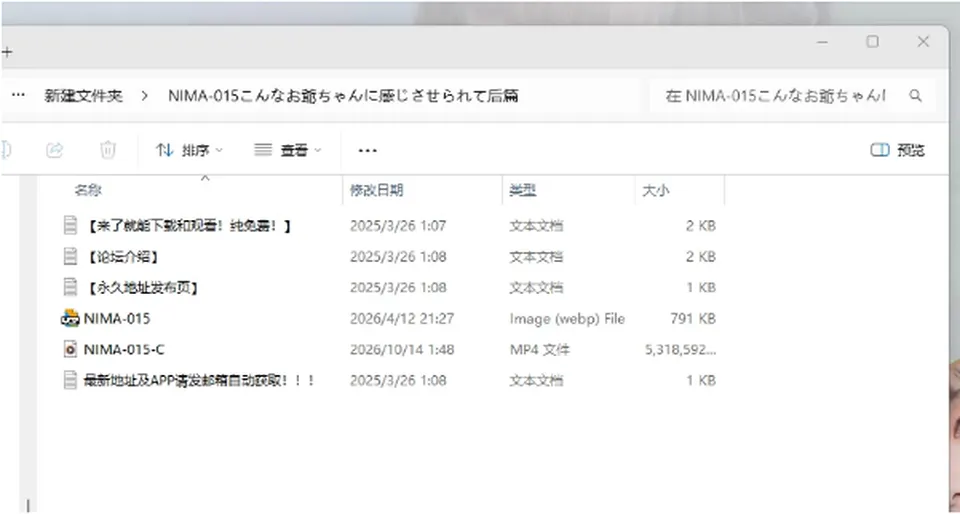Screen dimensions: 960x514
Task: Sort by 大小 column header
Action: [656, 190]
